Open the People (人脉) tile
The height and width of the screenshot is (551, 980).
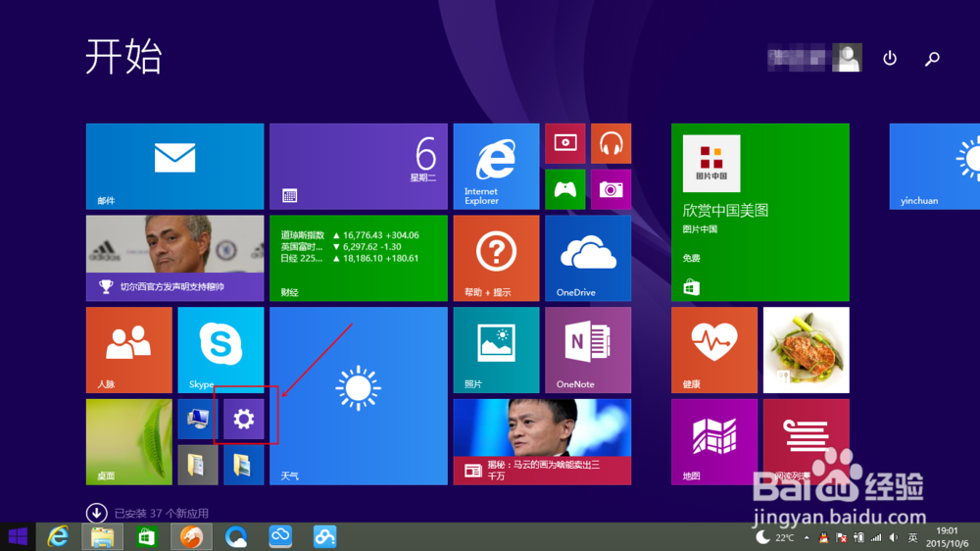[x=128, y=350]
